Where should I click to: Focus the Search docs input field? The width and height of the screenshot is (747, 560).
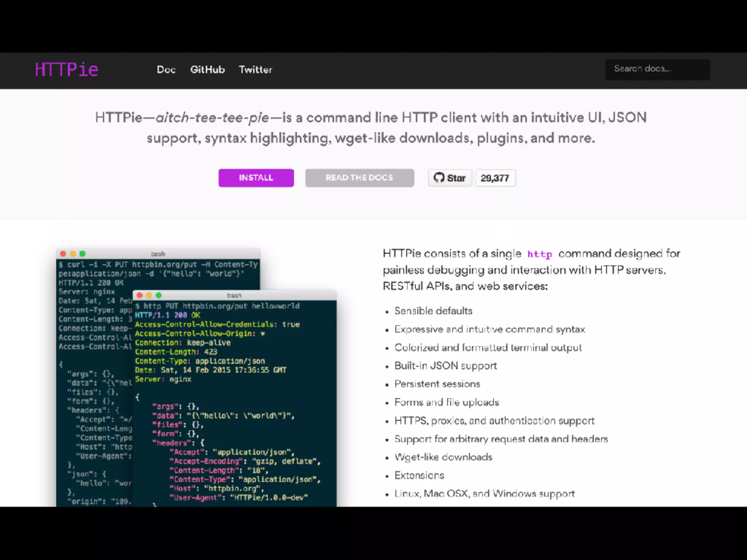click(x=657, y=69)
